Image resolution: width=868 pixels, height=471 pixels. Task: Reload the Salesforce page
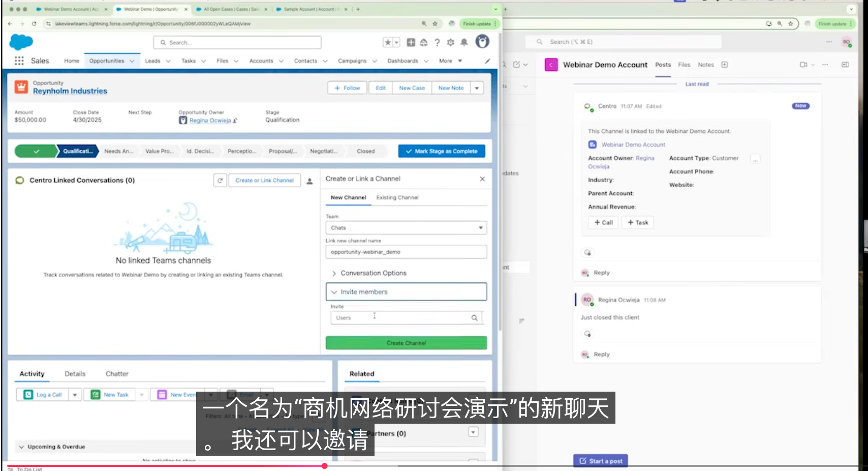click(34, 23)
